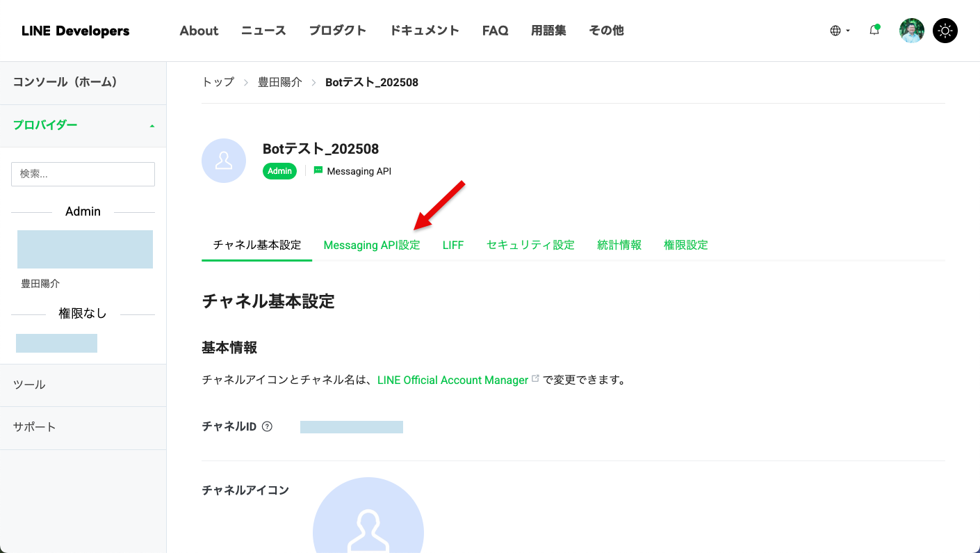The width and height of the screenshot is (980, 553).
Task: Click the 豊田陽介 breadcrumb link
Action: coord(280,82)
